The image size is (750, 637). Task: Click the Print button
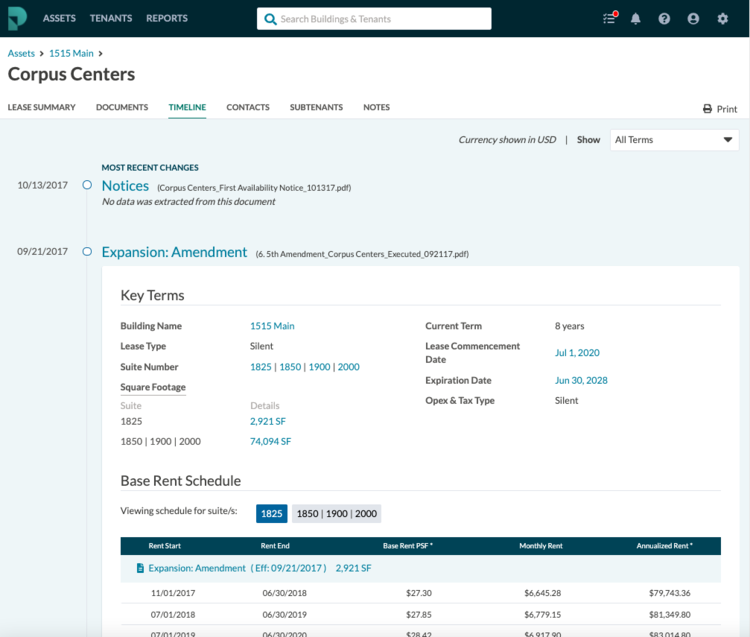tap(720, 109)
